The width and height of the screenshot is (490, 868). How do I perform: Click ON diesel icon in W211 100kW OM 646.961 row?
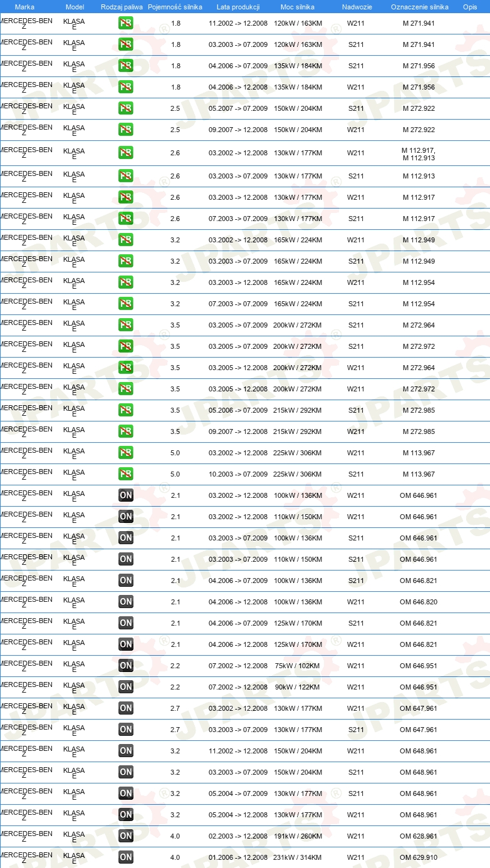(126, 495)
